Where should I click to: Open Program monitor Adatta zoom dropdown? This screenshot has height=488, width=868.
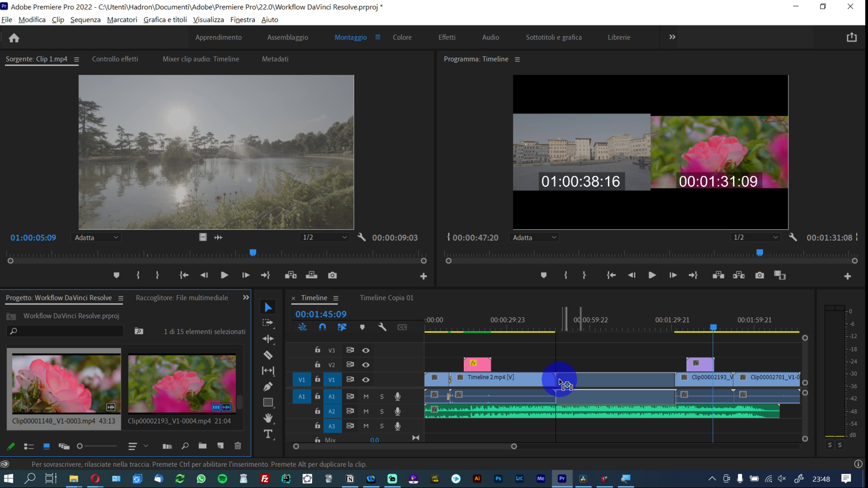click(534, 237)
